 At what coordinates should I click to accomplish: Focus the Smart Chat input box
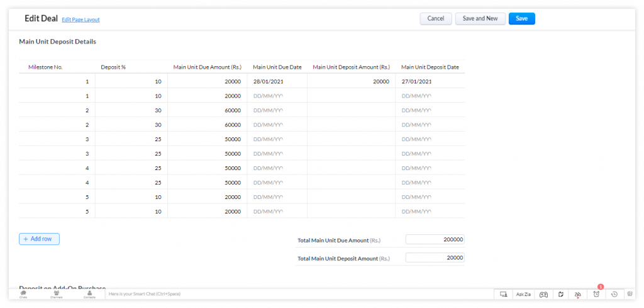pyautogui.click(x=300, y=294)
